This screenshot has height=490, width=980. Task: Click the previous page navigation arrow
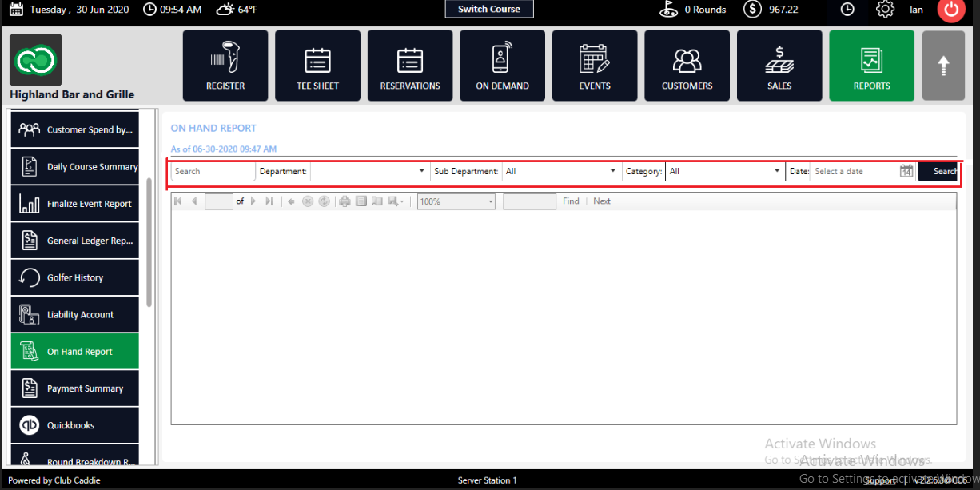[x=194, y=201]
